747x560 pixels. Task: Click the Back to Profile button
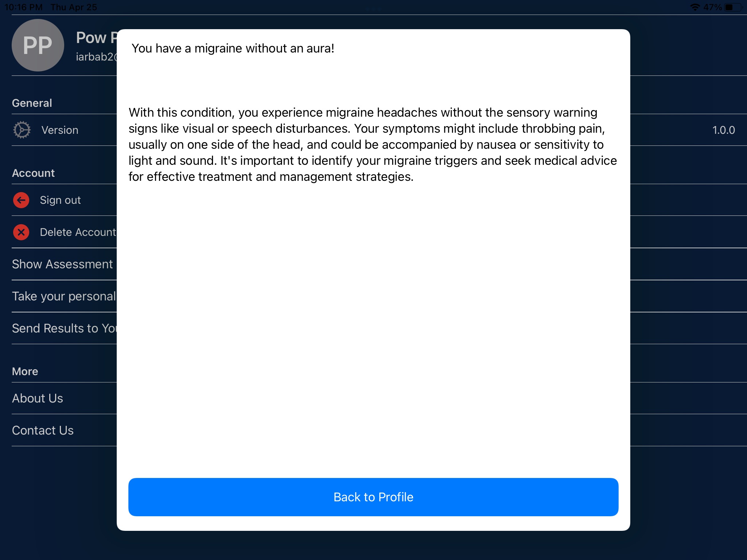coord(373,497)
